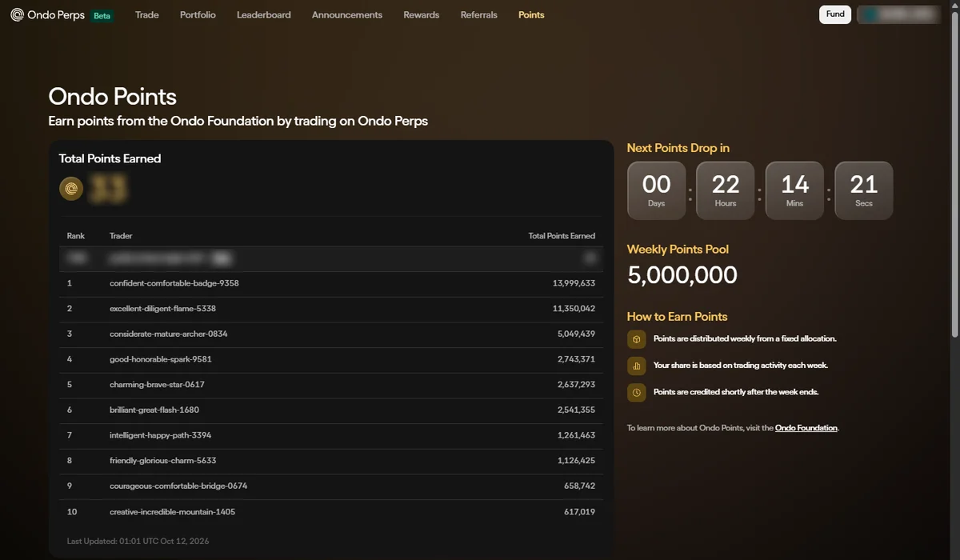The image size is (960, 560).
Task: Select trader charming-brave-star-0617
Action: (158, 385)
